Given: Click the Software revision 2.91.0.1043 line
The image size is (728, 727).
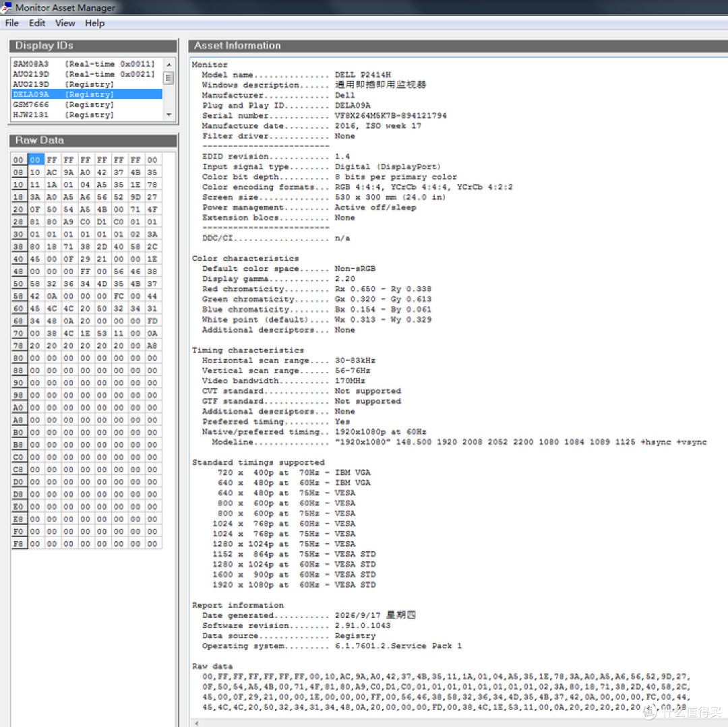Looking at the screenshot, I should pos(296,626).
